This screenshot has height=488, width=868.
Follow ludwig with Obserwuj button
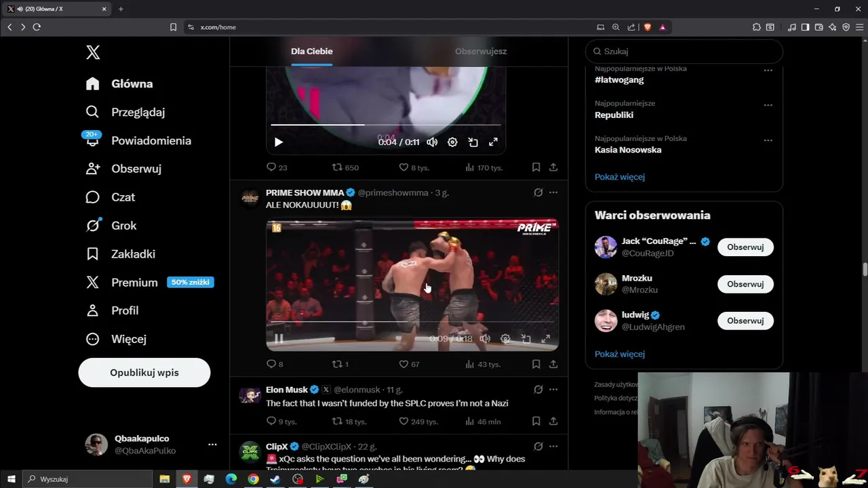point(745,321)
